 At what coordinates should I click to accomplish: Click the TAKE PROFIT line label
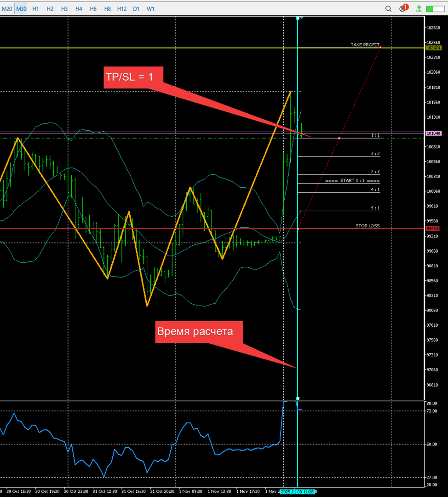365,45
